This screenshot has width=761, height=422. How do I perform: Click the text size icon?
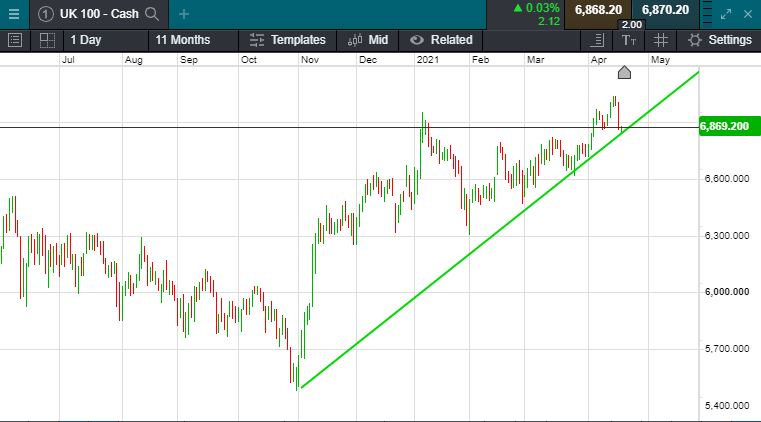click(627, 40)
